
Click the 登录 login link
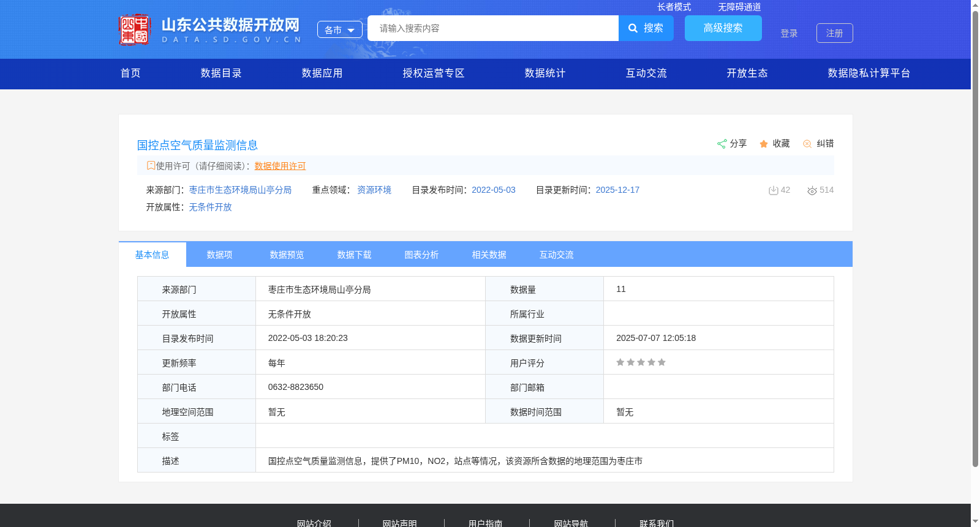[789, 33]
